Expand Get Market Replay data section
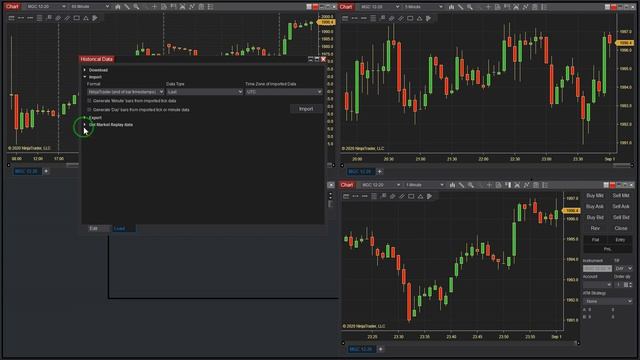 click(84, 124)
